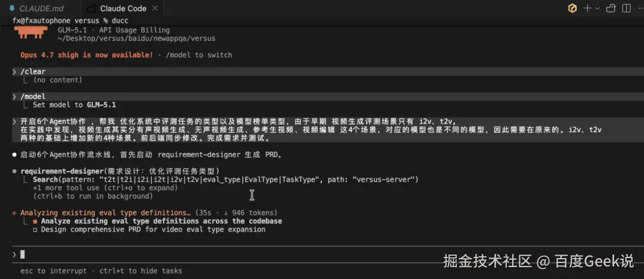Click 'Opus 4.7 xhigh is now available!' notice
The height and width of the screenshot is (279, 644).
(x=86, y=55)
